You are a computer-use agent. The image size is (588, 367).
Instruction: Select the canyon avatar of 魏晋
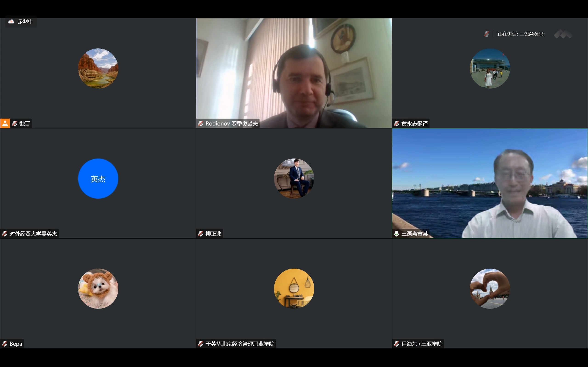point(98,68)
